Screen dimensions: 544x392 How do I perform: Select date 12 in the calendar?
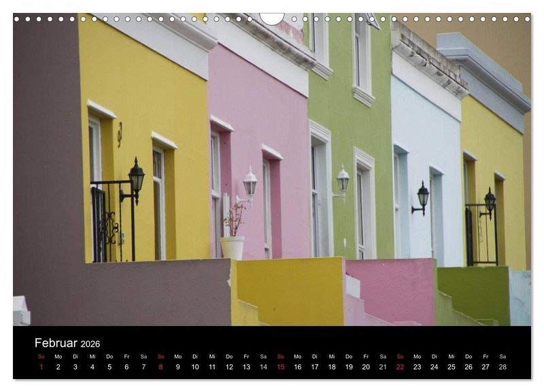coord(229,367)
